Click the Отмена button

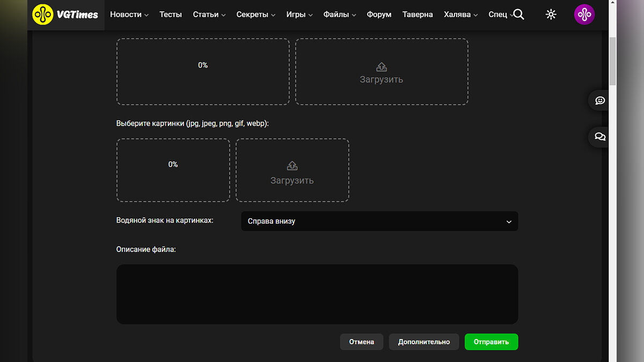click(361, 342)
